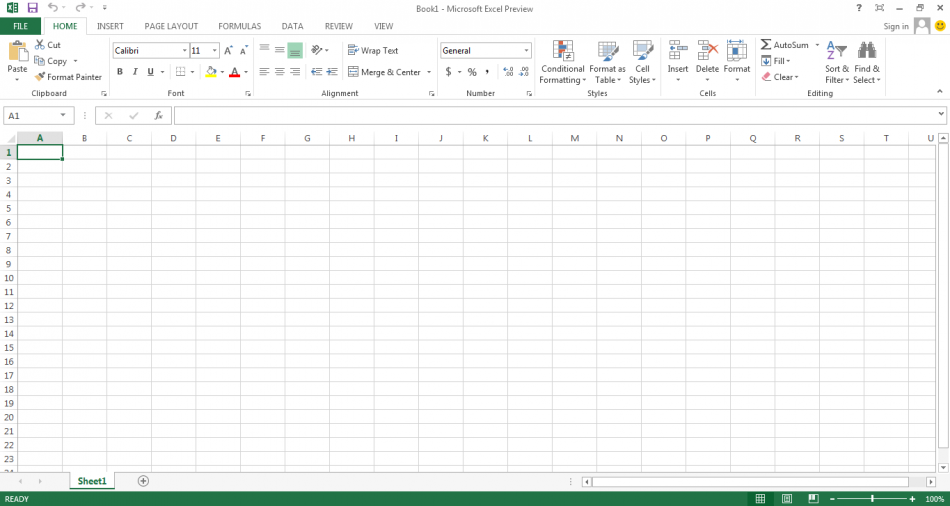Viewport: 950px width, 506px height.
Task: Open Excel Help question mark
Action: click(x=859, y=8)
